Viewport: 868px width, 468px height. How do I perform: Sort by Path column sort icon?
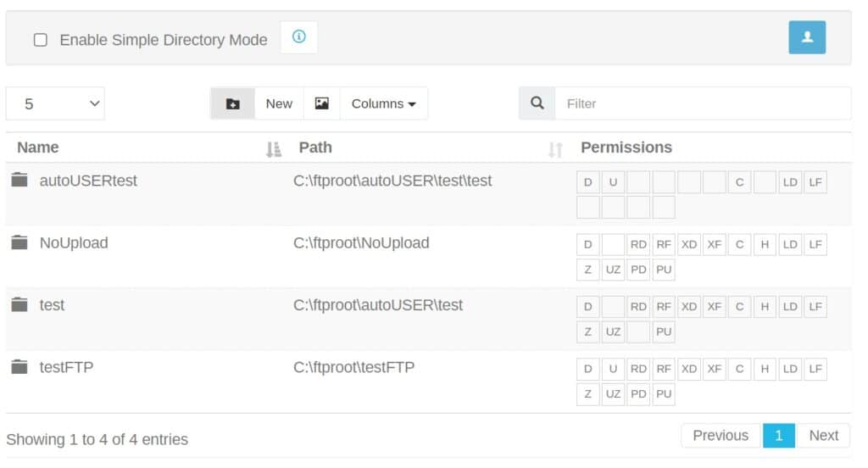coord(555,149)
